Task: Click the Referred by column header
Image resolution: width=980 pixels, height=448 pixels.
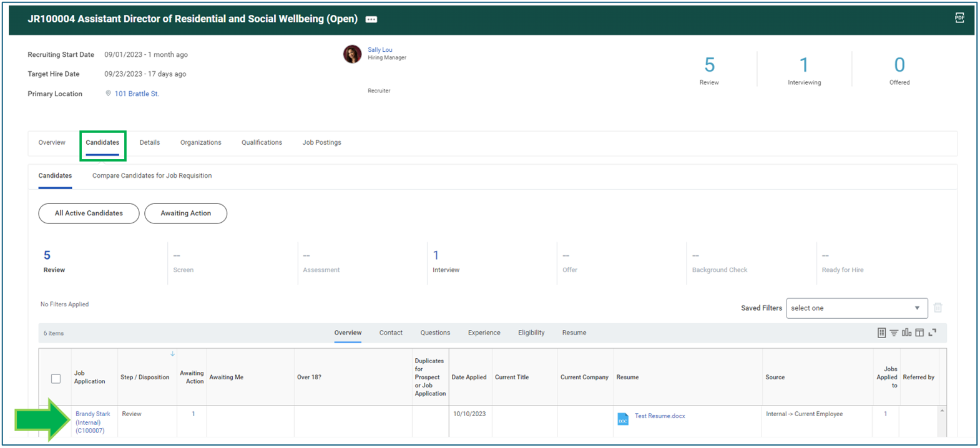Action: [918, 377]
